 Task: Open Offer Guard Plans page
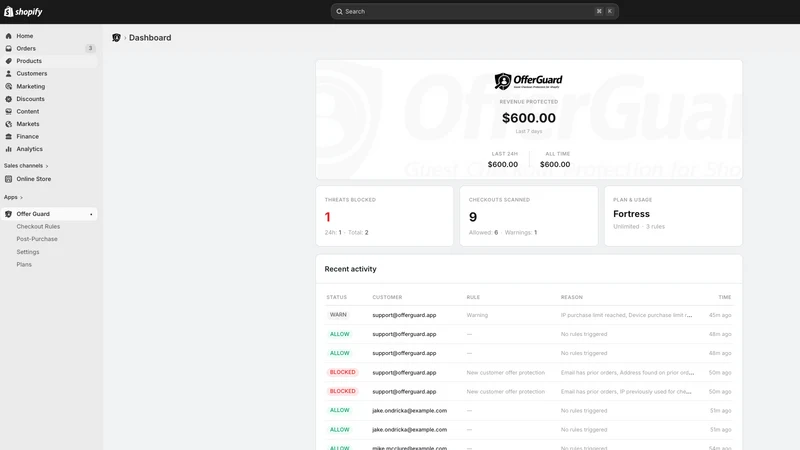coord(24,264)
